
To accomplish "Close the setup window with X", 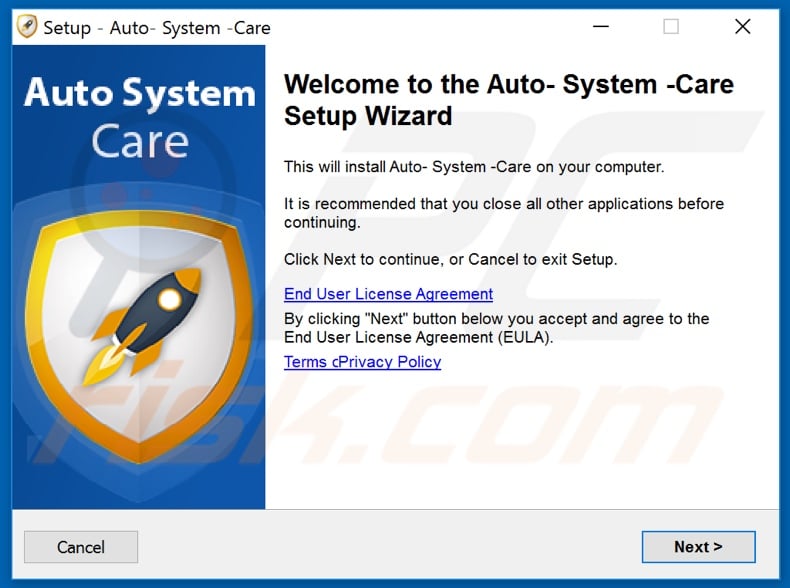I will tap(743, 26).
